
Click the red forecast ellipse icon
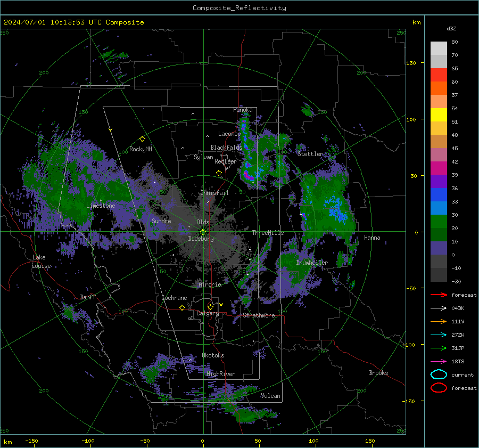pyautogui.click(x=439, y=388)
